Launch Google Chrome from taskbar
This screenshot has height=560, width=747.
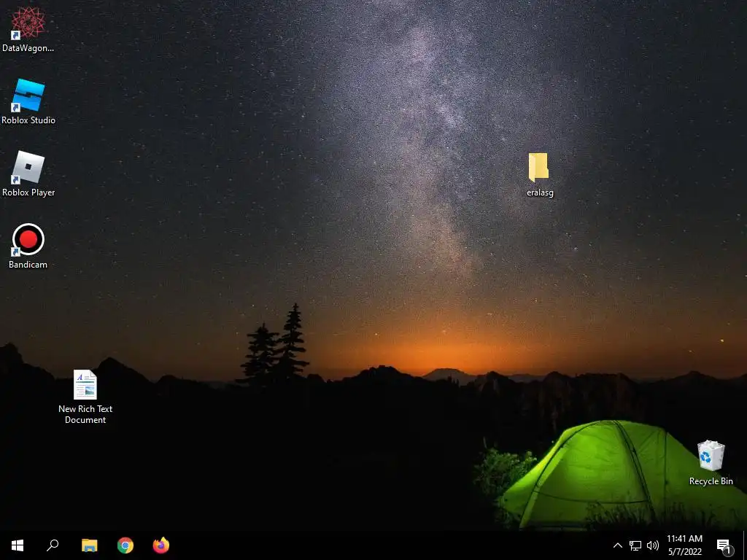tap(125, 545)
